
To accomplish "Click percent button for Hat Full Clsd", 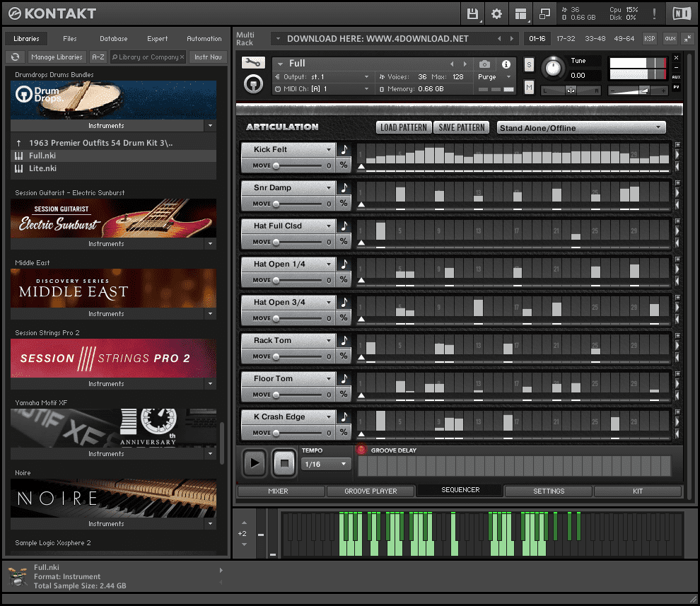I will click(x=344, y=242).
